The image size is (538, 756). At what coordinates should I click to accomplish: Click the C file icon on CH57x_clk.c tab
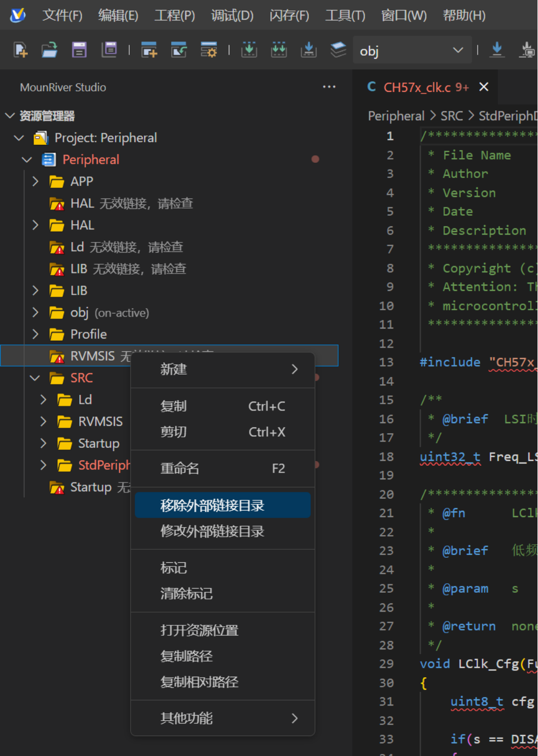pyautogui.click(x=372, y=87)
